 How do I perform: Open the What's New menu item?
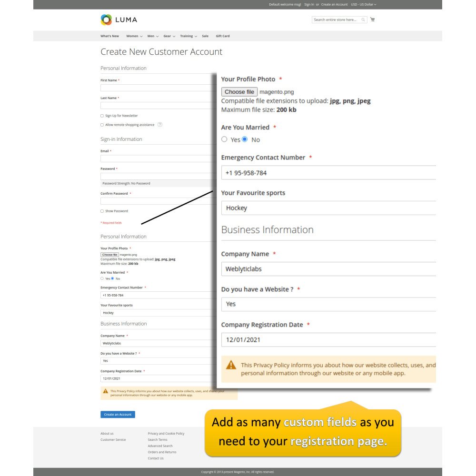(109, 36)
